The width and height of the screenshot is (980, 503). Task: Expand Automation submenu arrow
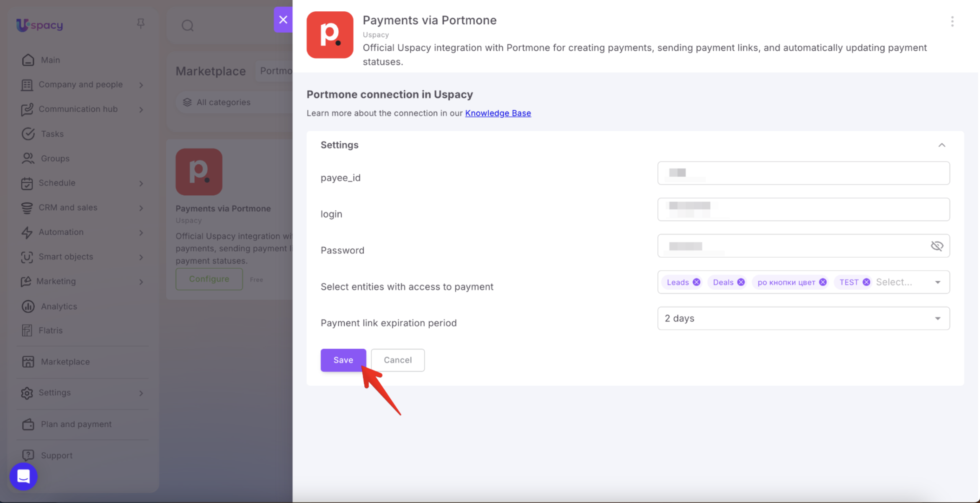[141, 233]
